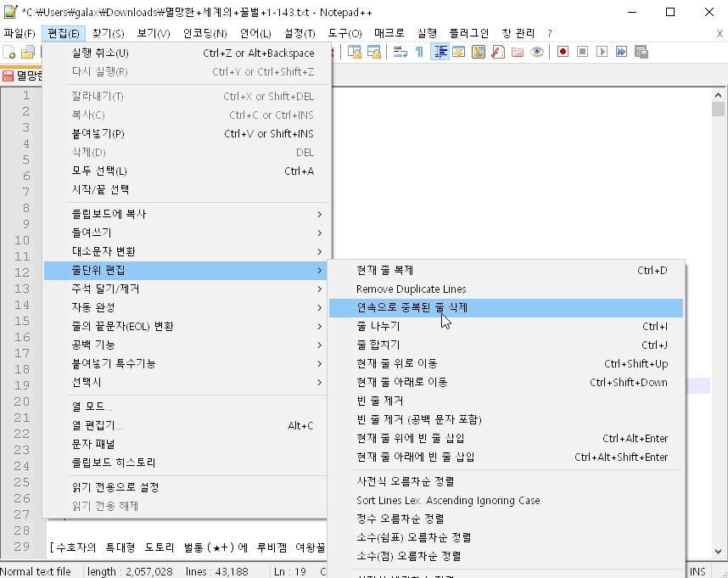Select 실행 취소(U) undo entry

point(186,53)
